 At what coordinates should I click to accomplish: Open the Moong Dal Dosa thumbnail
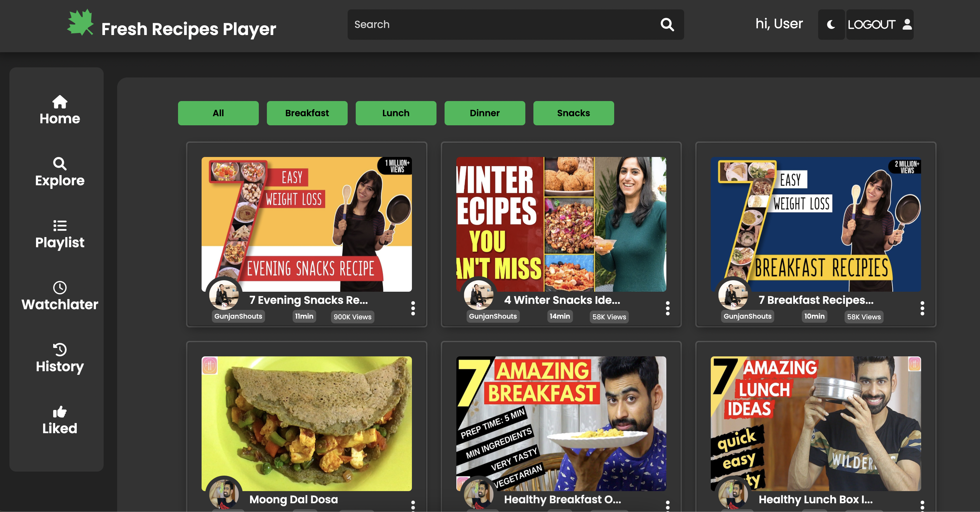307,424
